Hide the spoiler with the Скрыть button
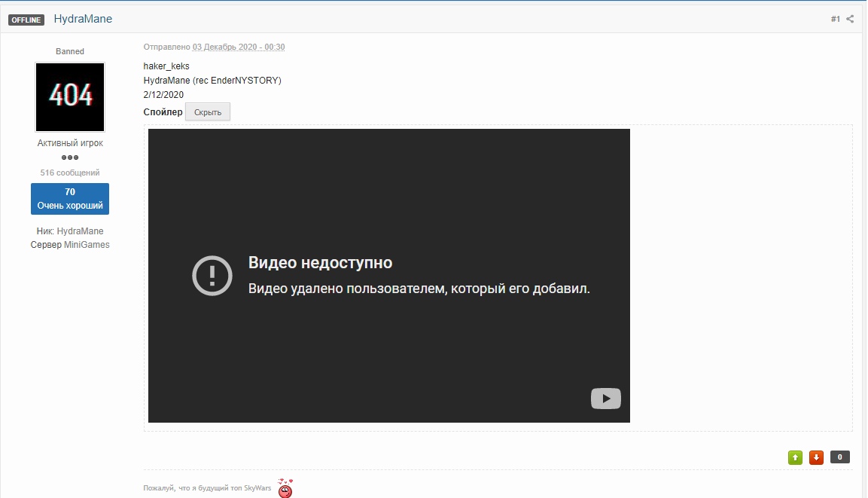 [x=206, y=111]
